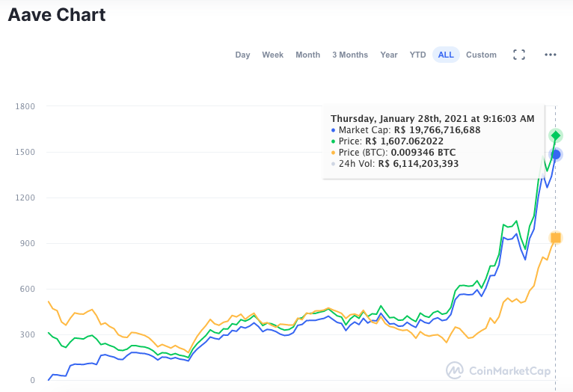Select the green diamond Price marker
The height and width of the screenshot is (392, 573).
556,135
